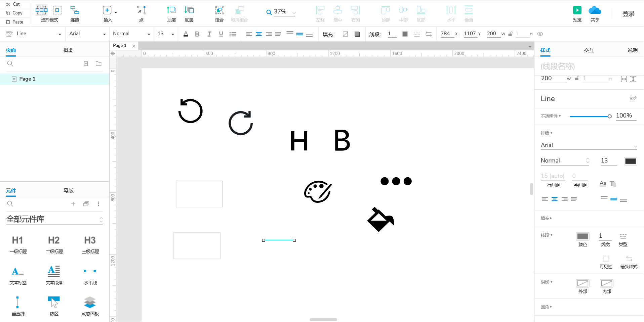The image size is (644, 322).
Task: Click the font color swatch in style panel
Action: click(630, 161)
